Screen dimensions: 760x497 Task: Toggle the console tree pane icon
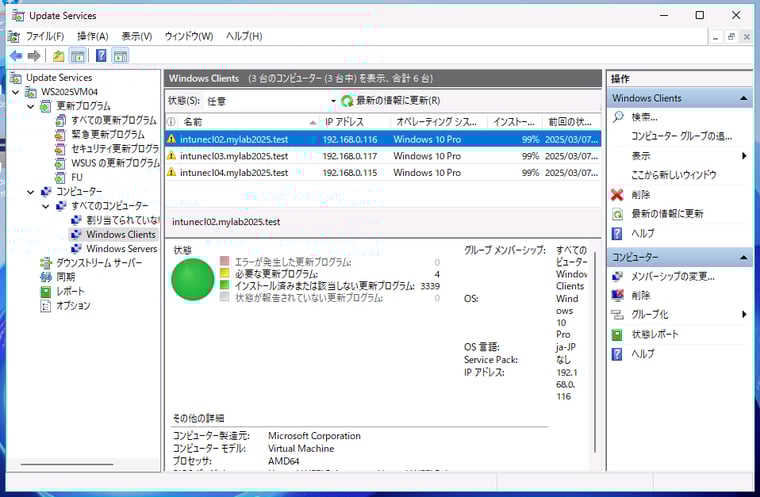[78, 56]
